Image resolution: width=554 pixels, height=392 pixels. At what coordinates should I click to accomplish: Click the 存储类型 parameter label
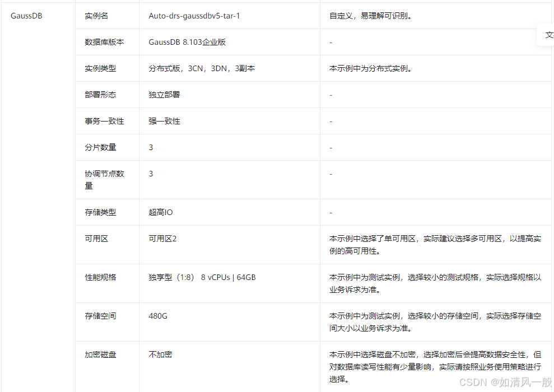pos(100,212)
